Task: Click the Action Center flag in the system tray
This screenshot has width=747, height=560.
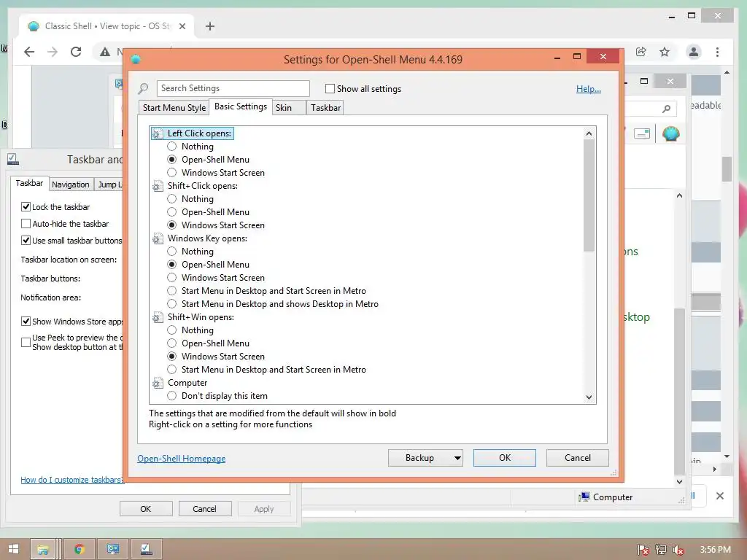Action: pos(643,550)
